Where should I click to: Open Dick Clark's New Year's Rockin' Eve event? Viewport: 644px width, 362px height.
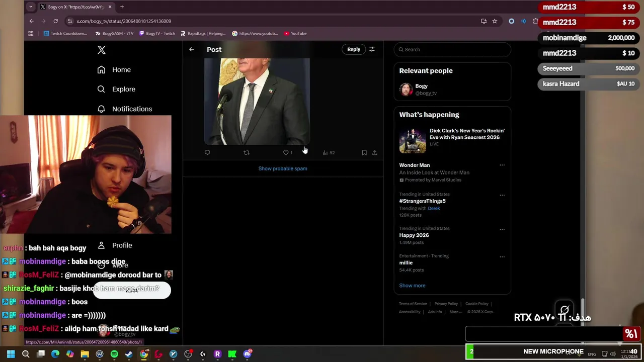(x=467, y=134)
